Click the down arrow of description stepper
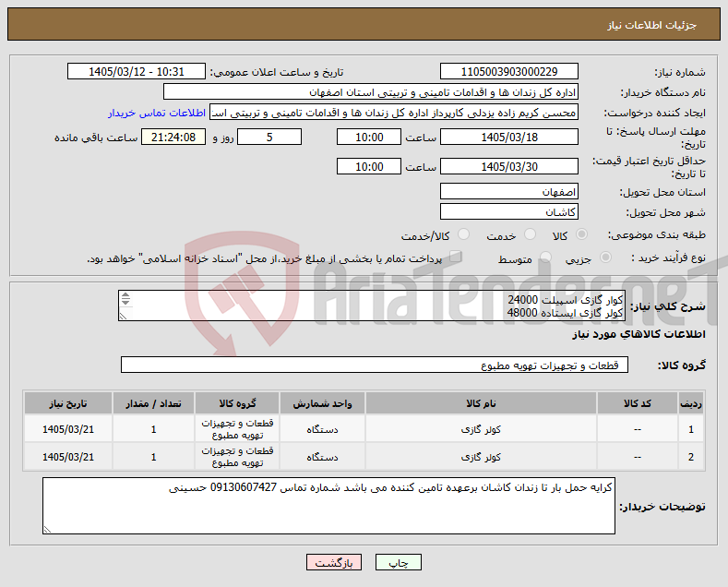728x587 pixels. 125,302
